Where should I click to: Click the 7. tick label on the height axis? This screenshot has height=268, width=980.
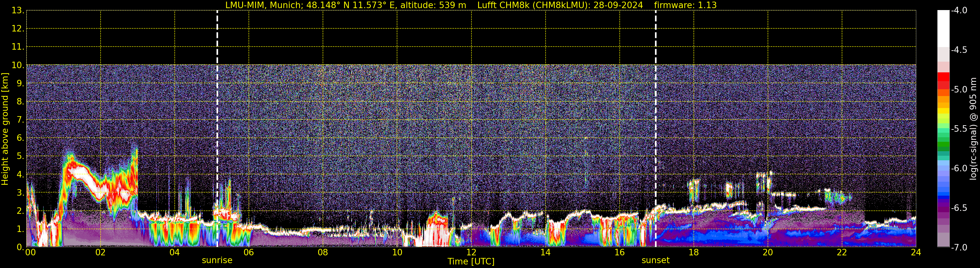[20, 120]
